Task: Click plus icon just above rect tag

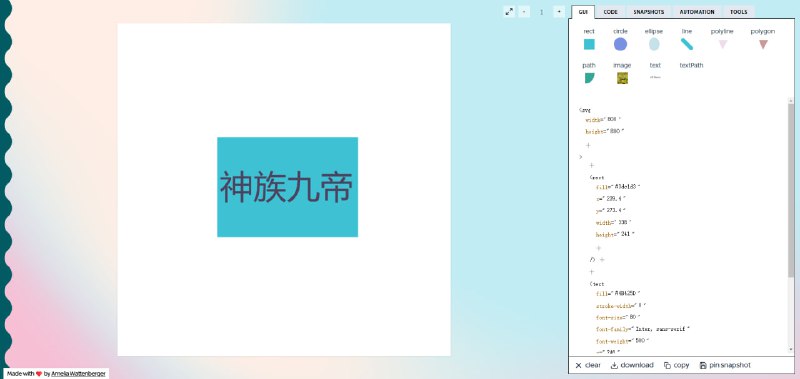Action: click(592, 165)
